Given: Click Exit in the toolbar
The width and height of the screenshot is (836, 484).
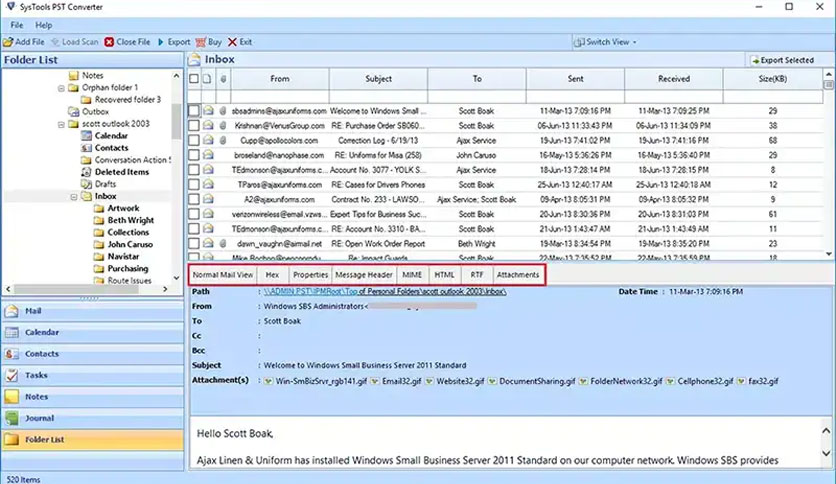Looking at the screenshot, I should (x=239, y=42).
